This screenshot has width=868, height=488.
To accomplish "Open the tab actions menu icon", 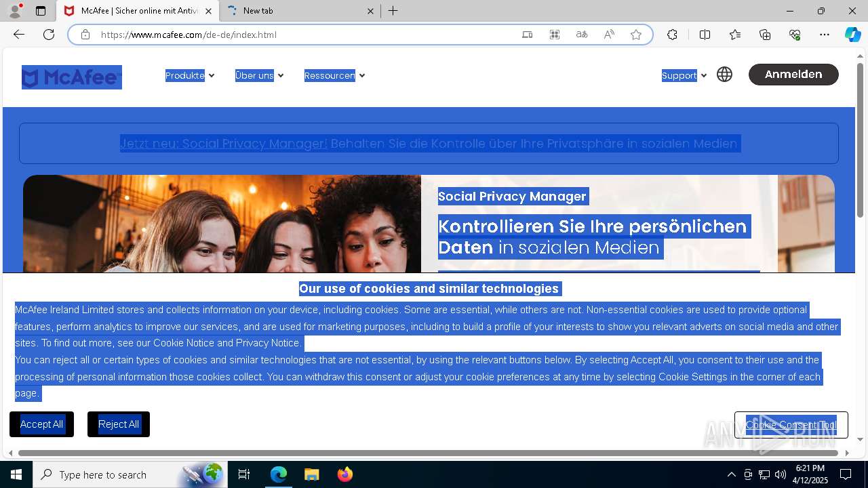I will [x=41, y=11].
